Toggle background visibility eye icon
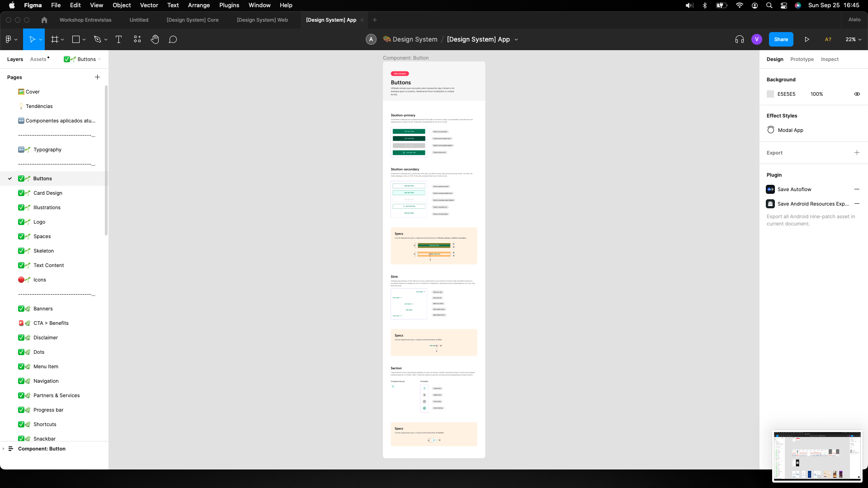This screenshot has height=488, width=868. pyautogui.click(x=857, y=94)
